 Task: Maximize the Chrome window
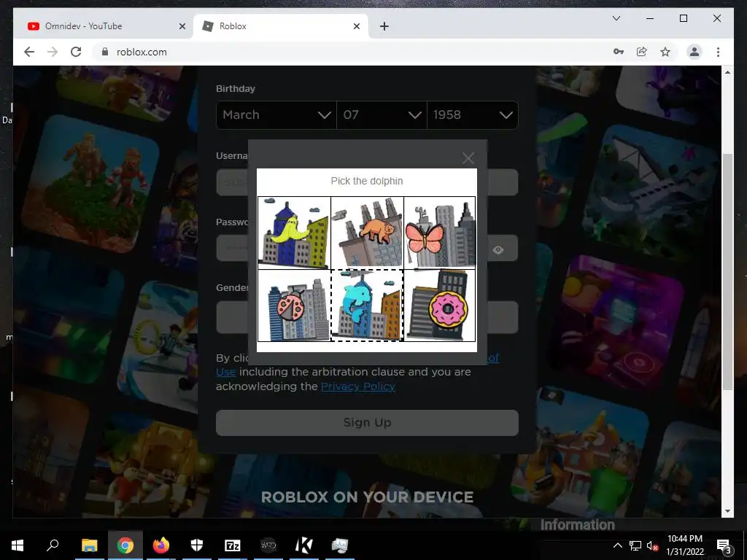[683, 18]
